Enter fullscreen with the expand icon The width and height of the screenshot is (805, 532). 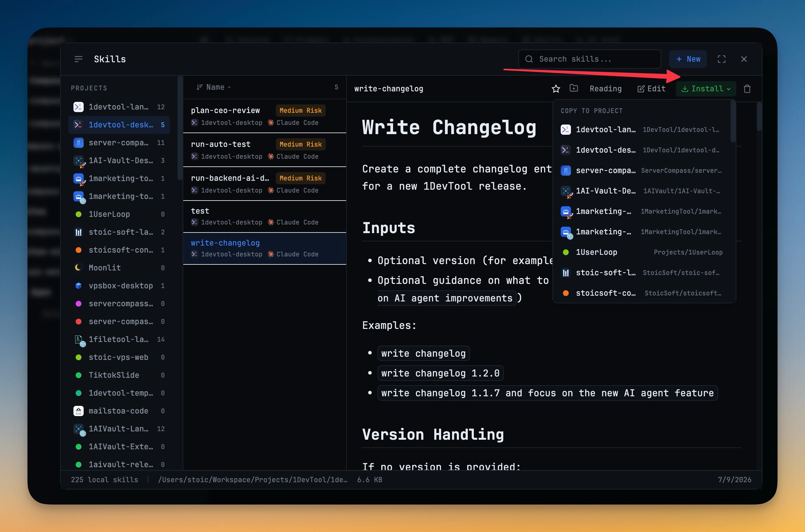point(722,59)
